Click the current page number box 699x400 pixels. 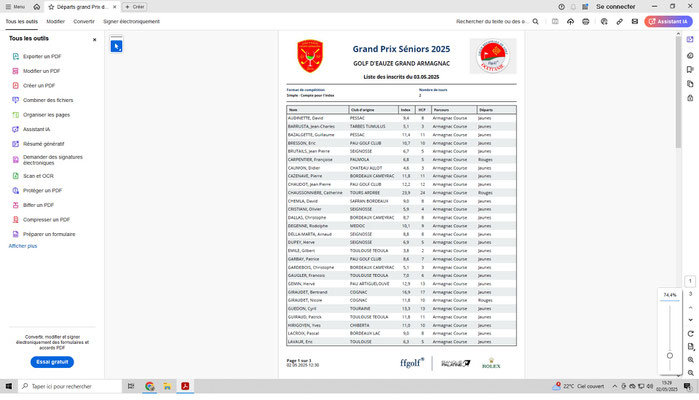(x=690, y=281)
